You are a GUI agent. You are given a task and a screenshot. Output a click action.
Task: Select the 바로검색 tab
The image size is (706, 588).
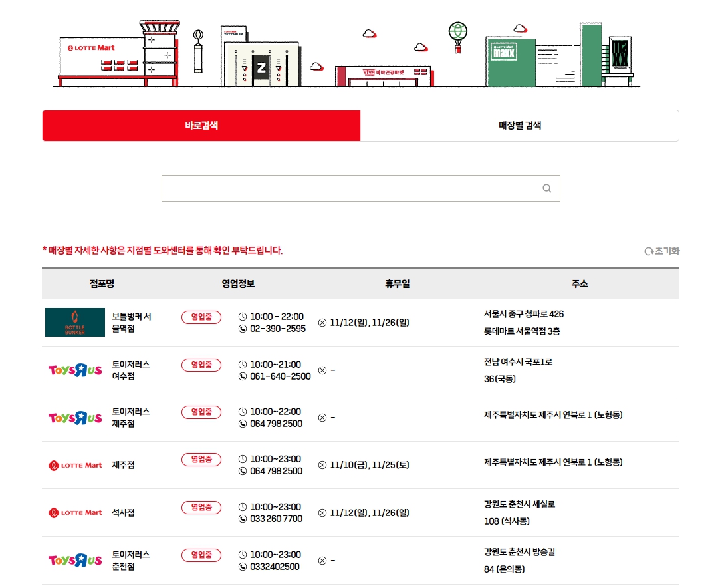[x=201, y=126]
